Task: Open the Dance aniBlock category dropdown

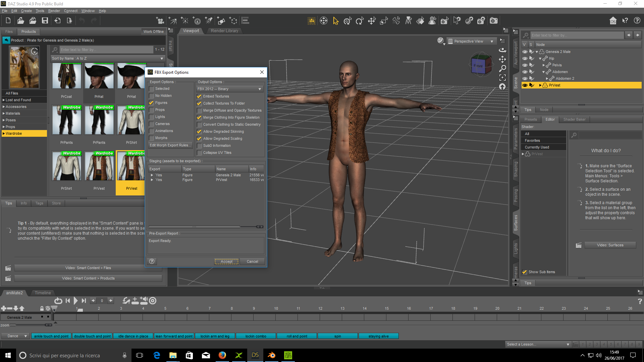Action: click(15, 336)
